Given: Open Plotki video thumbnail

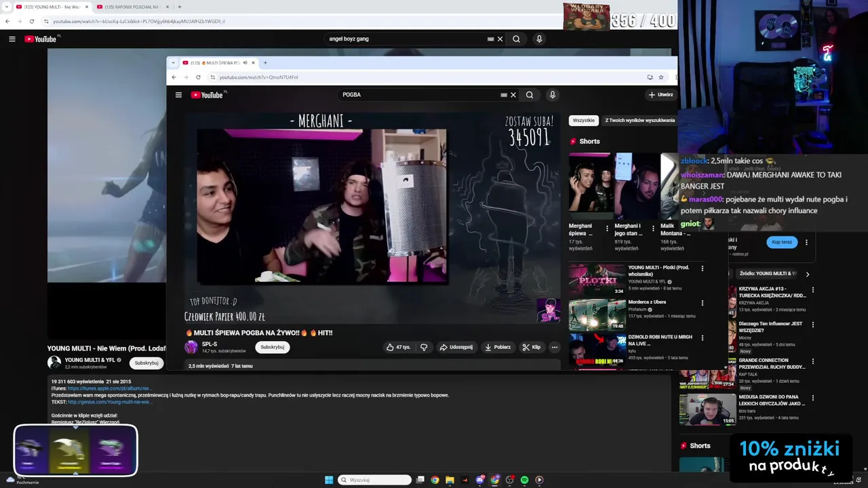Looking at the screenshot, I should pyautogui.click(x=597, y=279).
